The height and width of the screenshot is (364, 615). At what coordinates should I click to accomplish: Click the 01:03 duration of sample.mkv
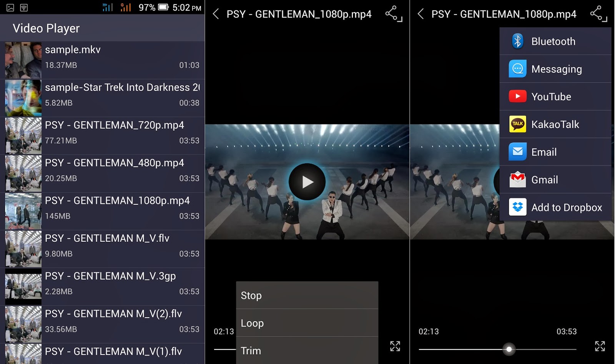(x=189, y=65)
